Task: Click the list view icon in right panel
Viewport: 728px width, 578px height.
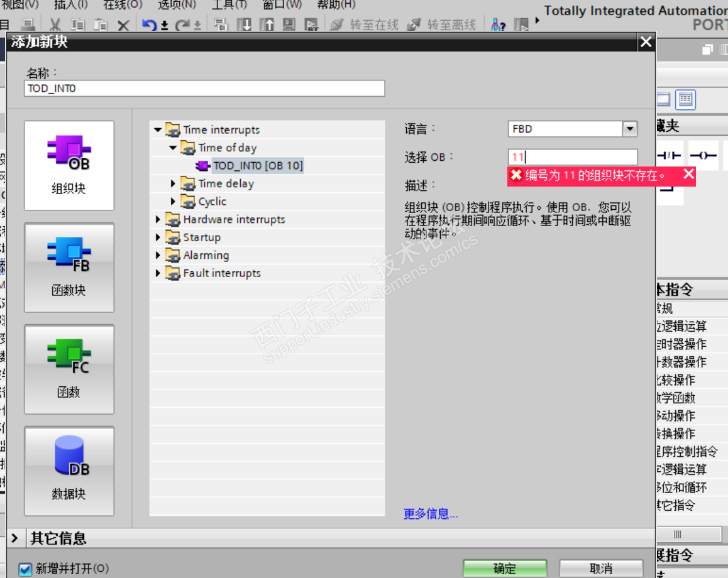Action: click(685, 99)
